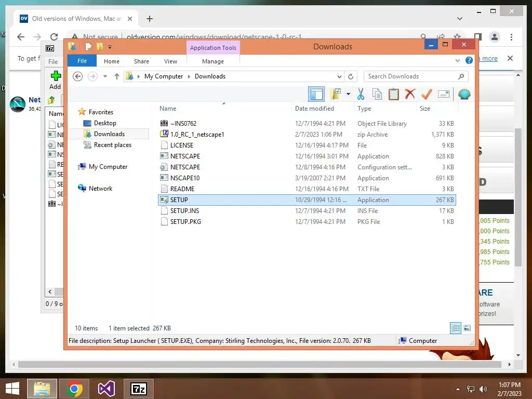Screen dimensions: 532x399
Task: Click the red X Delete icon
Action: 410,94
